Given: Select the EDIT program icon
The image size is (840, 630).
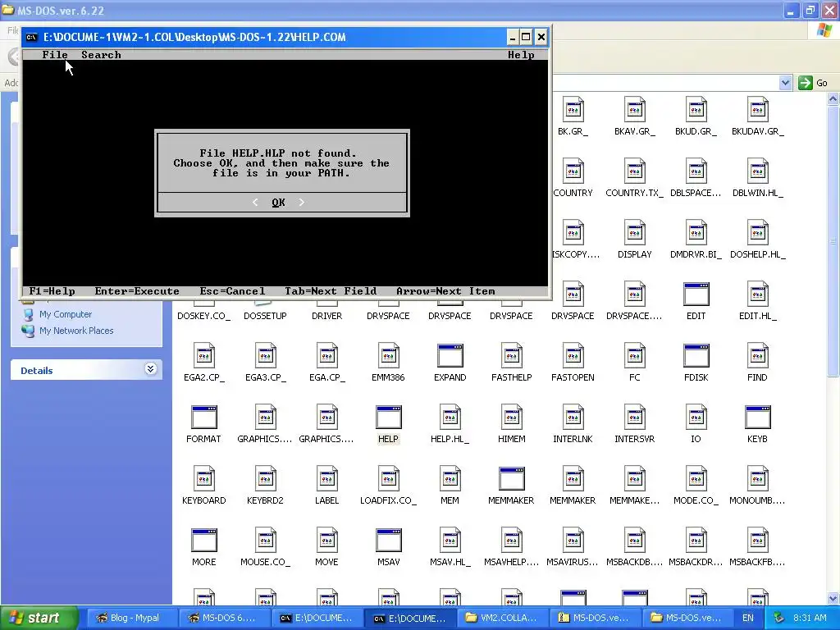Looking at the screenshot, I should pyautogui.click(x=696, y=294).
